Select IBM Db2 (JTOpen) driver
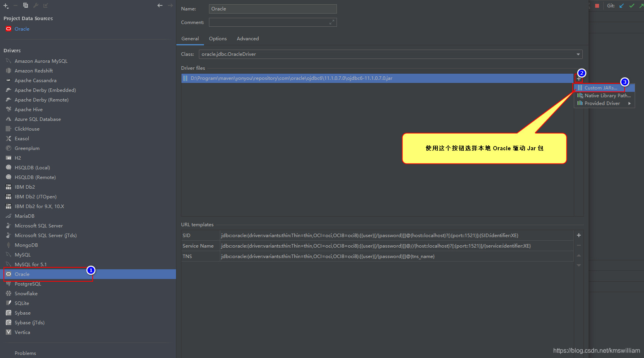This screenshot has width=644, height=358. tap(36, 197)
